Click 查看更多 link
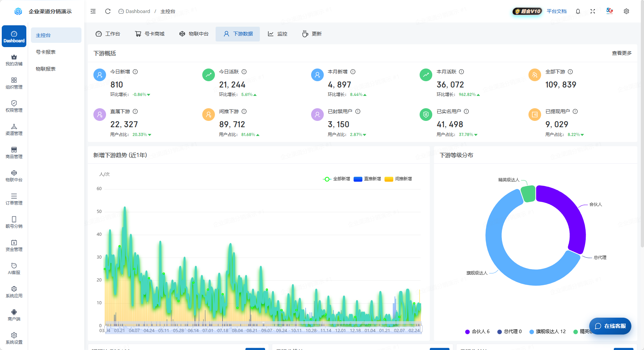Screen dimensions: 644x350 click(622, 53)
